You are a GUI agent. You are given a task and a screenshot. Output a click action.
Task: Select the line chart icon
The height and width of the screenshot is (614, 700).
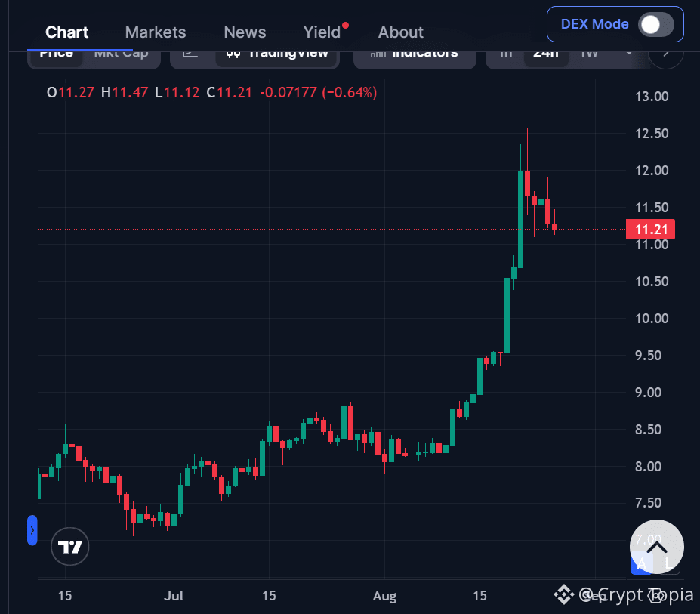[190, 54]
